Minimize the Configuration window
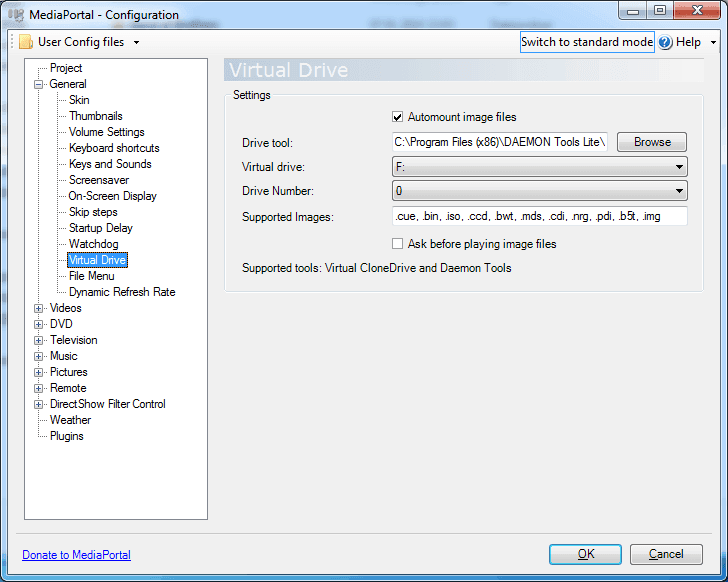This screenshot has width=728, height=582. coord(633,12)
